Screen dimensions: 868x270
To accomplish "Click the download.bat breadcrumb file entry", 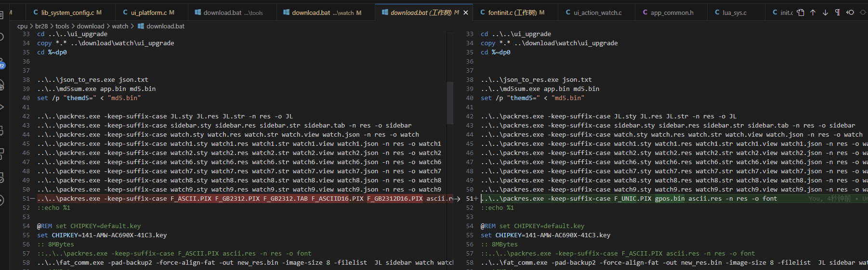I will pyautogui.click(x=161, y=26).
